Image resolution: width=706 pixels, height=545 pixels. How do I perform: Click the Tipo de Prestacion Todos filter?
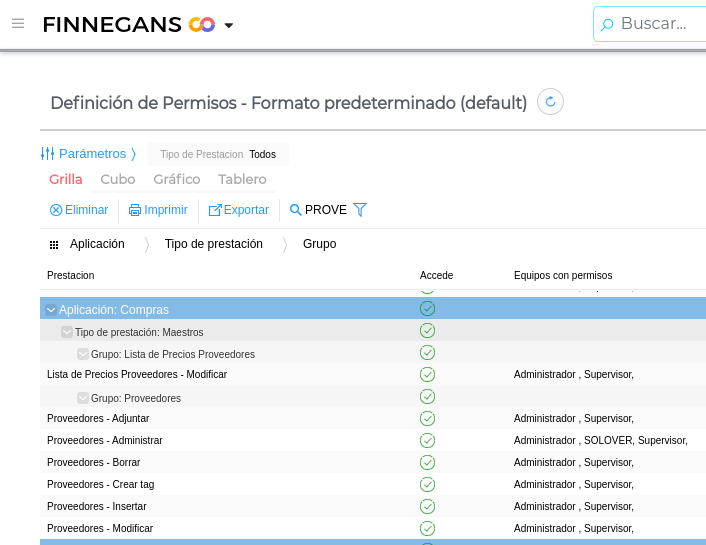point(218,154)
